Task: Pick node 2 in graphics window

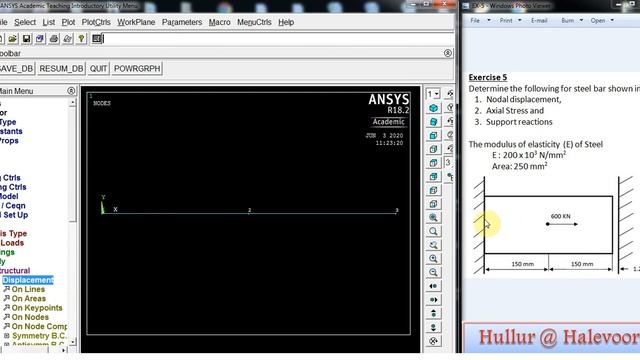Action: tap(249, 212)
